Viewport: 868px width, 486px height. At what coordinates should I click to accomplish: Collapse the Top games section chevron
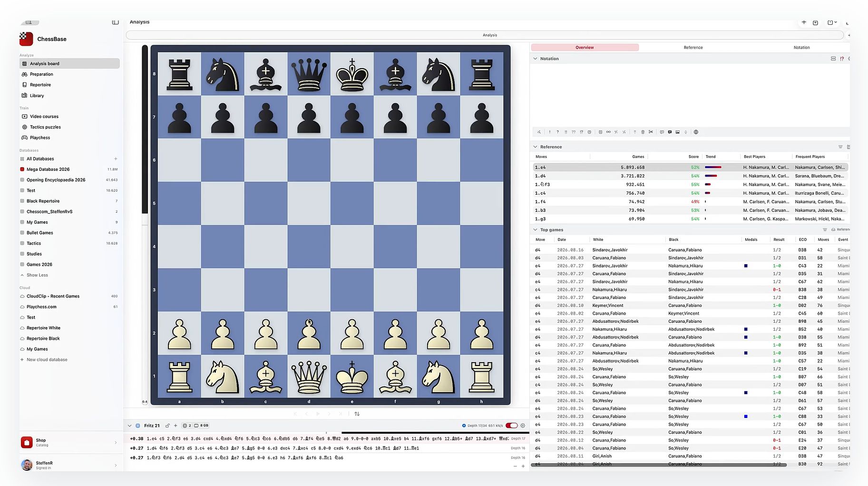coord(536,229)
